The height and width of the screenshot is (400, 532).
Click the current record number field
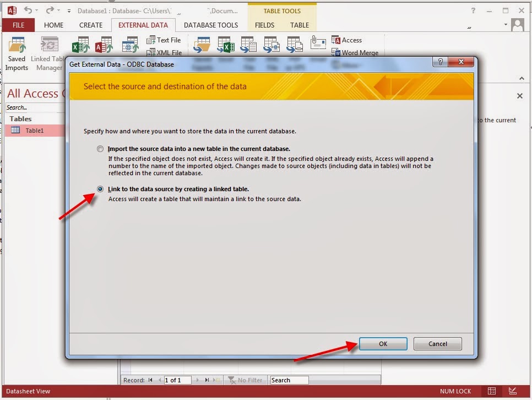[177, 380]
